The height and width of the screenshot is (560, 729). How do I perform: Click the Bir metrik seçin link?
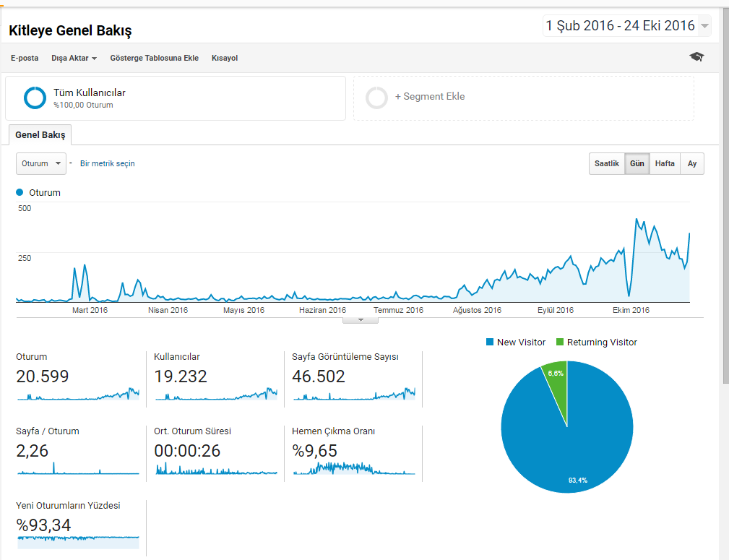click(108, 164)
